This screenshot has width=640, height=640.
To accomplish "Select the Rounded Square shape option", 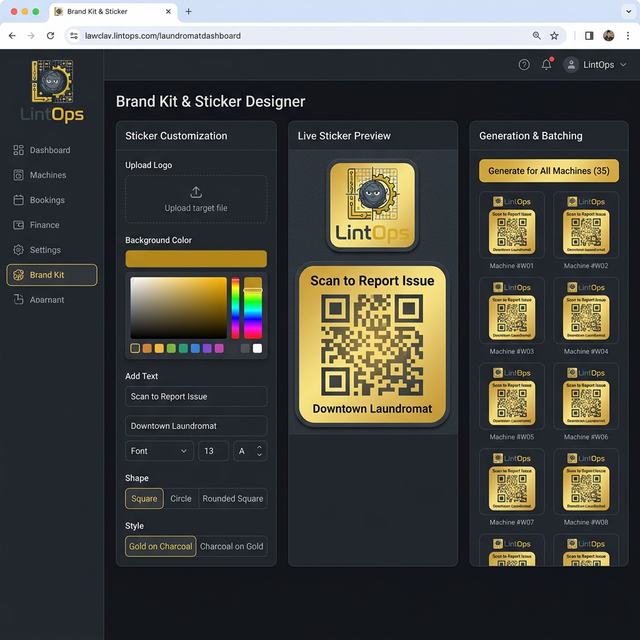I will (233, 498).
